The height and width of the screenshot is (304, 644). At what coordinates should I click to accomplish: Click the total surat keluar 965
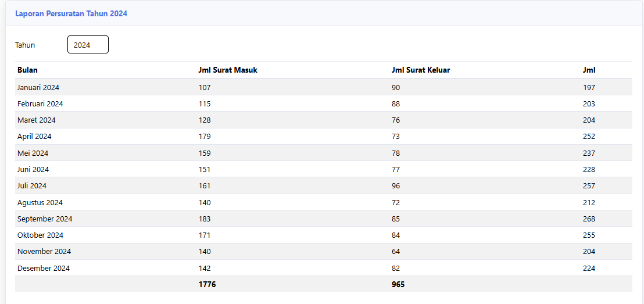point(398,284)
